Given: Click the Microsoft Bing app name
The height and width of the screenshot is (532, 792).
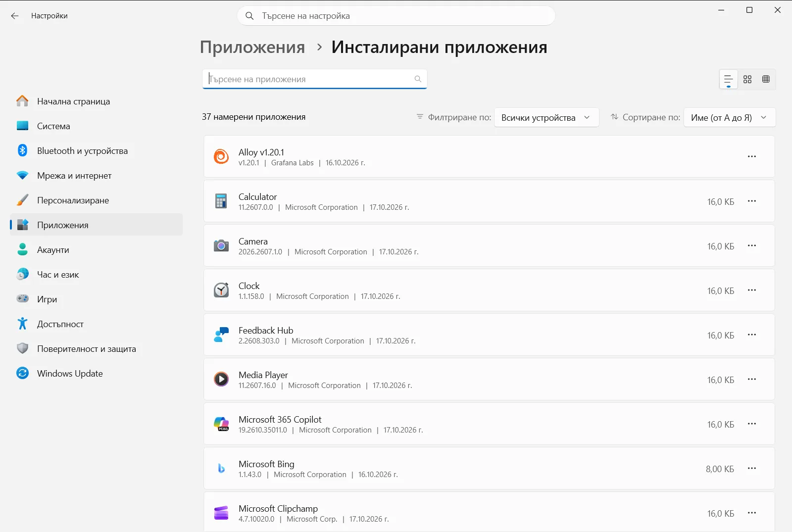Looking at the screenshot, I should tap(266, 464).
